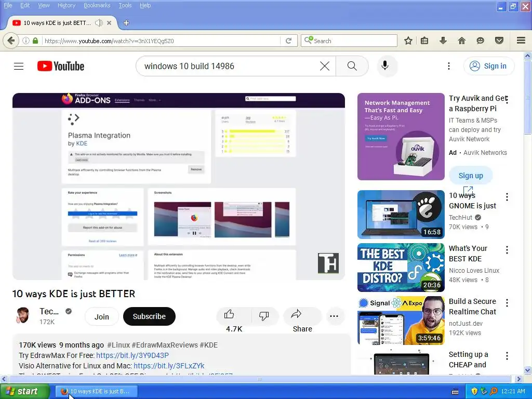Reload the current page

(x=289, y=41)
